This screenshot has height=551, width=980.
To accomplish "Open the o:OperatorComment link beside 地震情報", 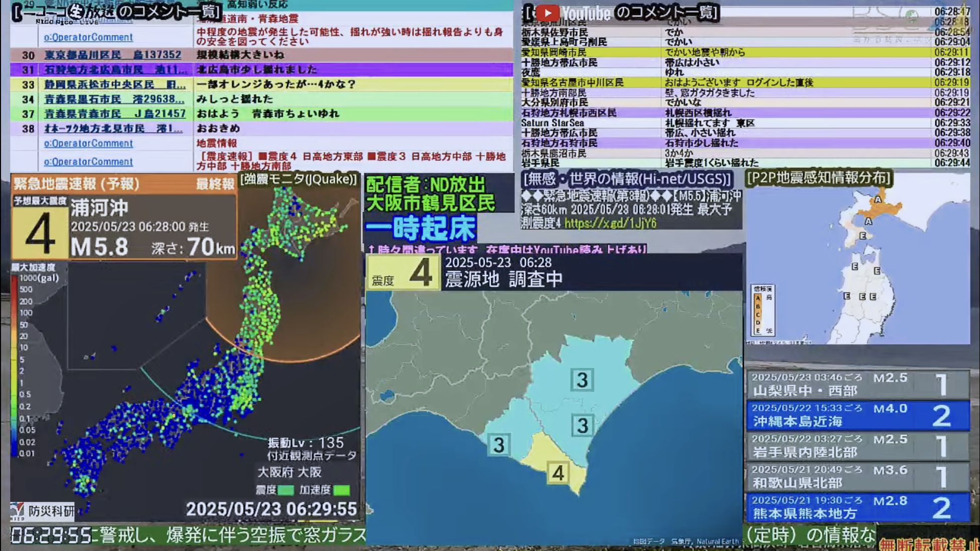I will coord(88,143).
